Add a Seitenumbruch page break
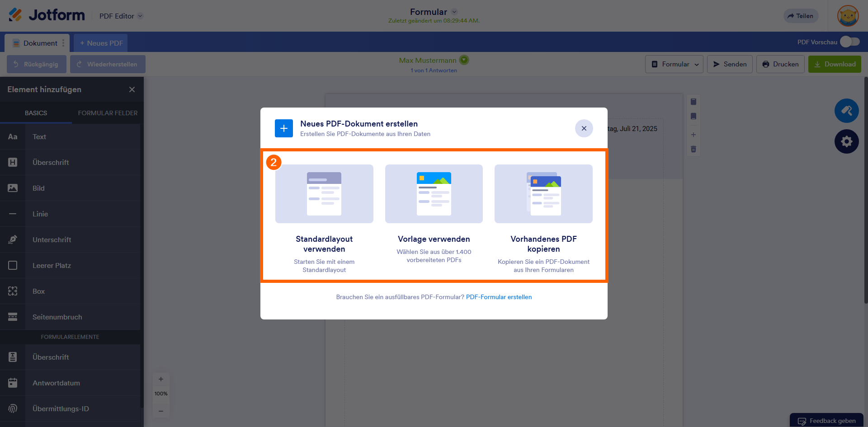 (x=70, y=317)
